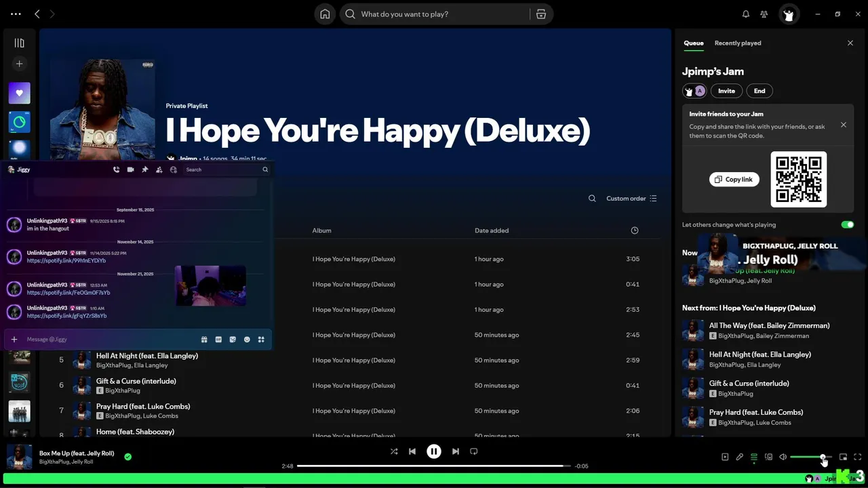Open Now Playing view icon
868x488 pixels.
pyautogui.click(x=725, y=457)
